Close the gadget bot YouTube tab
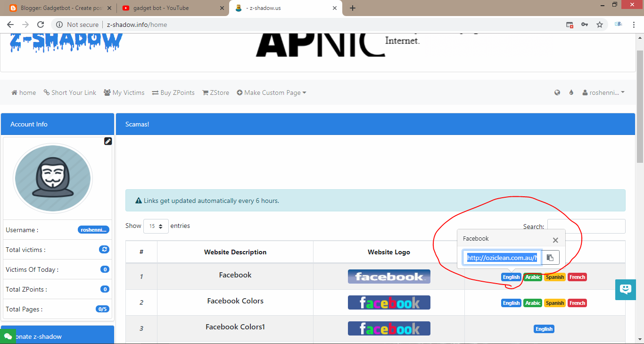Image resolution: width=644 pixels, height=344 pixels. coord(222,8)
